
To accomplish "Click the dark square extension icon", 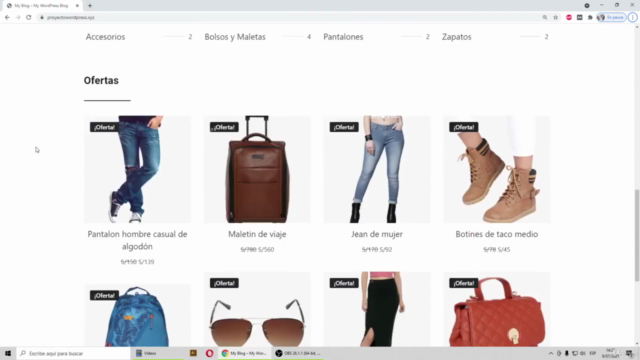I will (580, 18).
